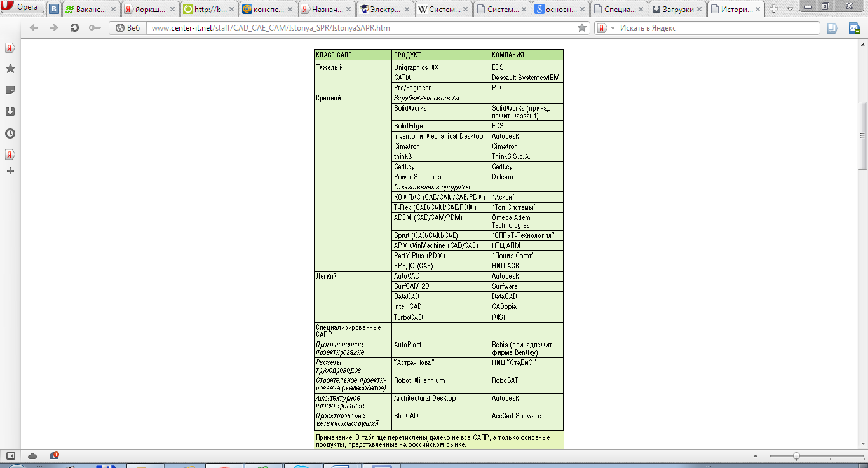Click the notification badge icon in status bar
Image resolution: width=868 pixels, height=468 pixels.
pos(54,455)
